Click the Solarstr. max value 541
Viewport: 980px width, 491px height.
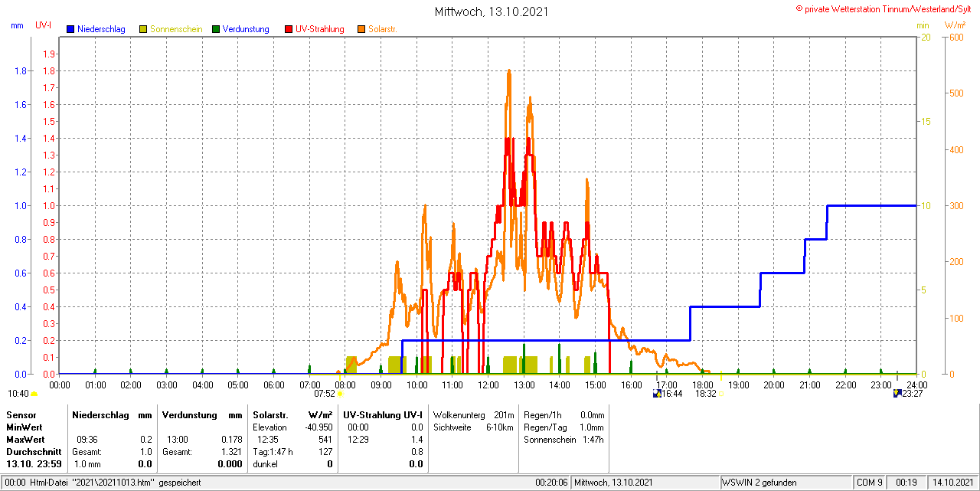point(325,440)
